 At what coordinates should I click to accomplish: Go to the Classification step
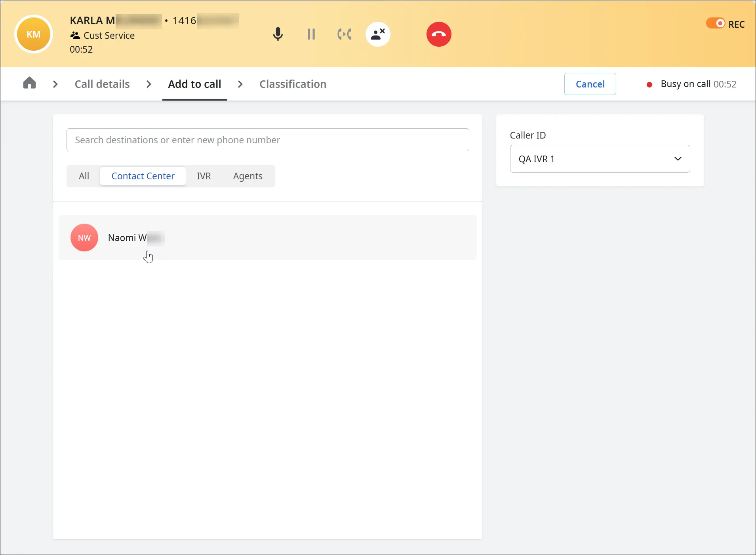pos(293,84)
